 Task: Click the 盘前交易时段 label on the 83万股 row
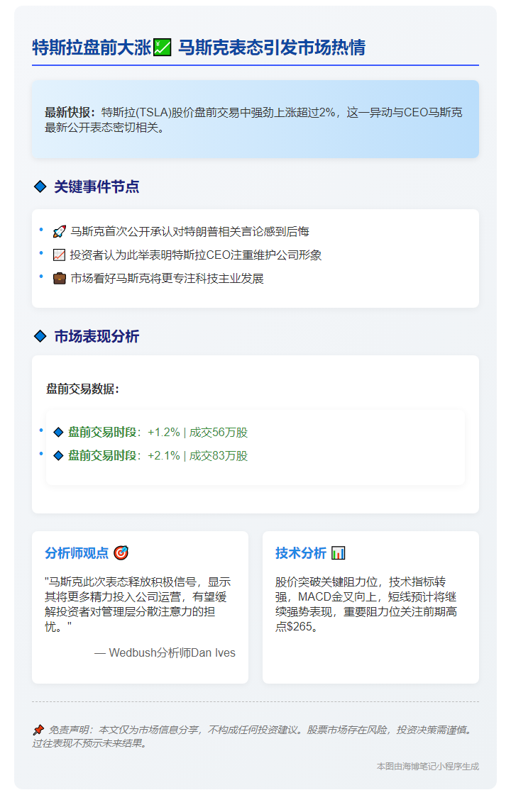pos(102,455)
